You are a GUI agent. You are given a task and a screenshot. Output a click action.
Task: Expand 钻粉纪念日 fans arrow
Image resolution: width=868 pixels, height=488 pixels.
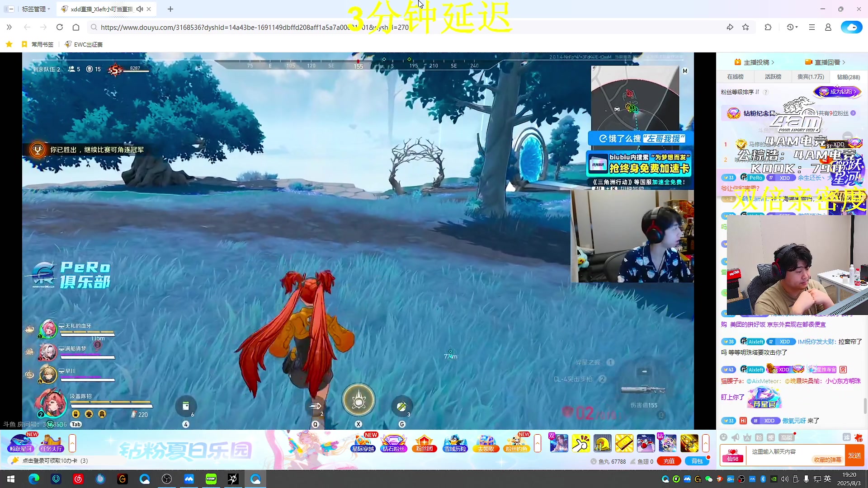(853, 113)
